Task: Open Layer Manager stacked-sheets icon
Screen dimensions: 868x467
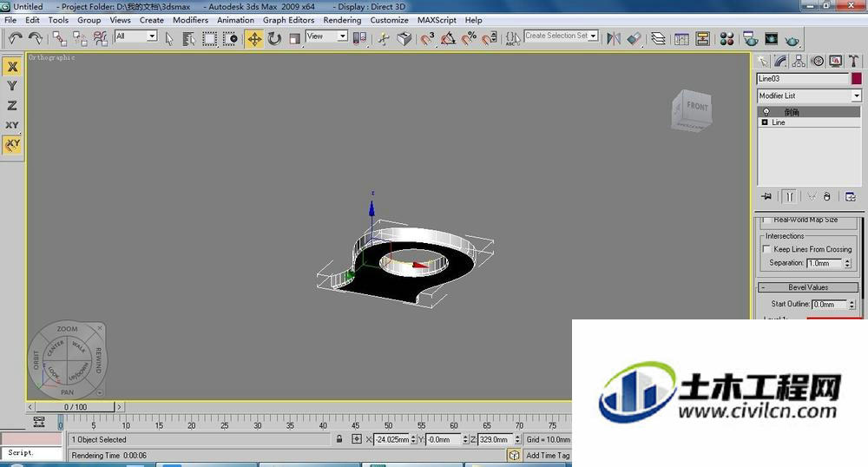Action: (658, 39)
